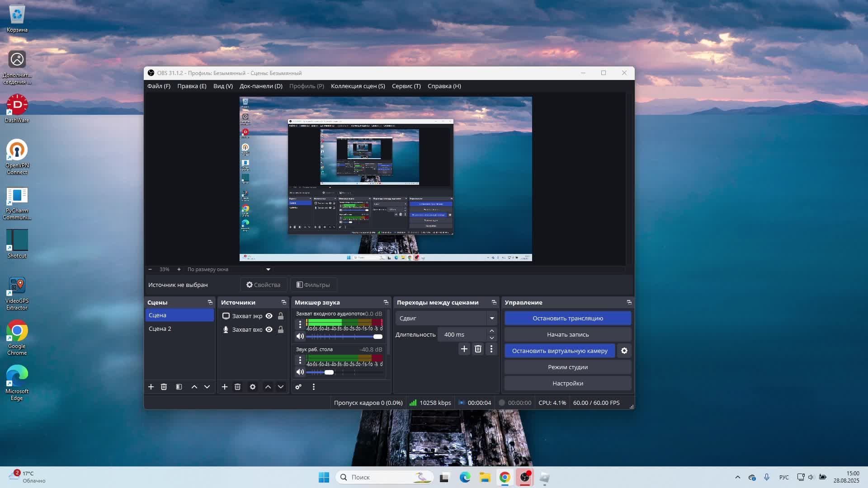This screenshot has width=868, height=488.
Task: Toggle visibility of Захват вхо audio source
Action: [x=269, y=329]
